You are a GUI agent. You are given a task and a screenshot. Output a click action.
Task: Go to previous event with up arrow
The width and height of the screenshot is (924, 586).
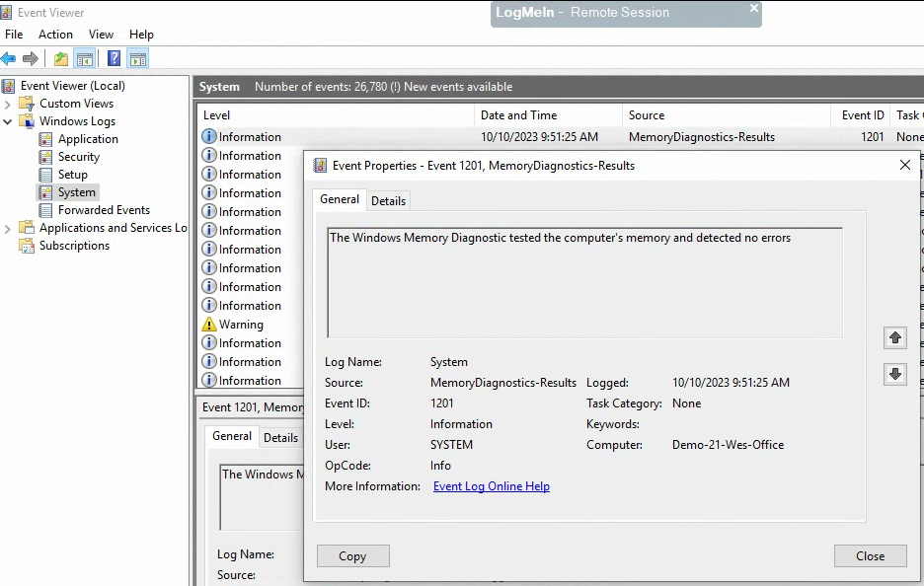tap(895, 338)
